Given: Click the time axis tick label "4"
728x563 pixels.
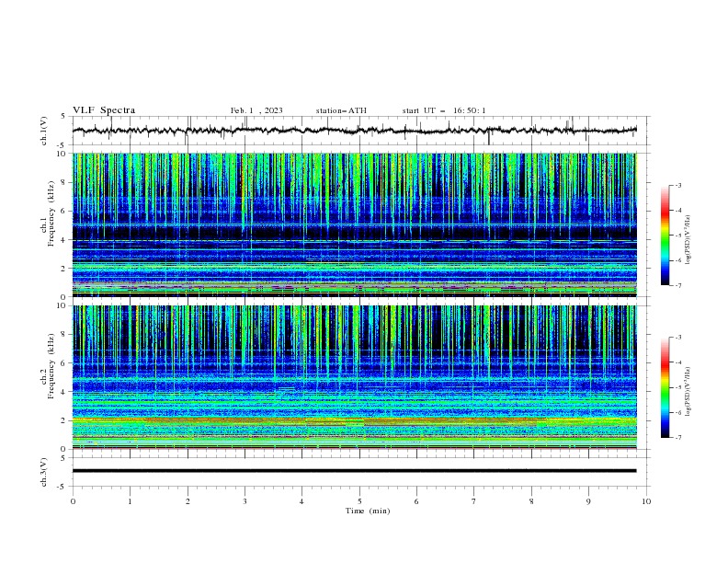Looking at the screenshot, I should click(301, 501).
